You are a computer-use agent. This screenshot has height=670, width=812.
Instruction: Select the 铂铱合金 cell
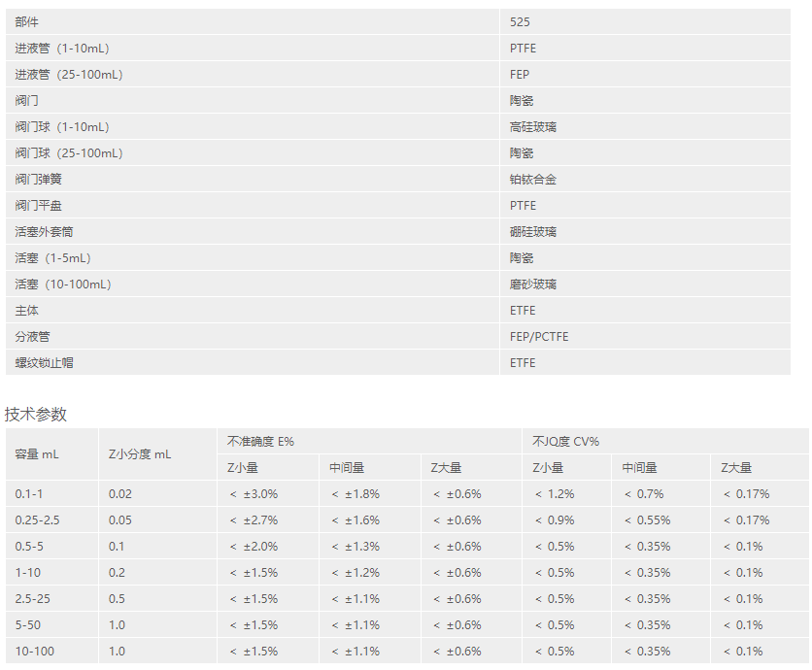[x=533, y=179]
